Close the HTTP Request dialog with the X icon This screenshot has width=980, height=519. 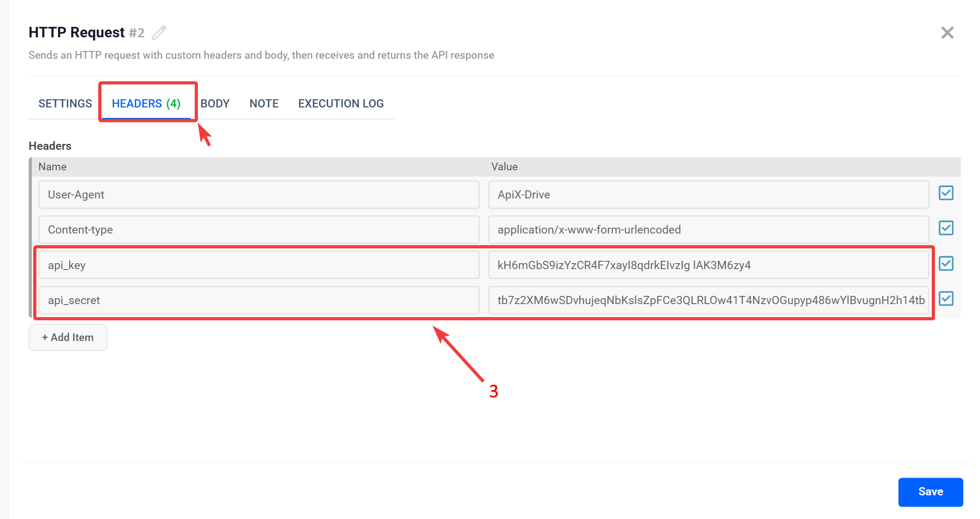click(x=947, y=32)
